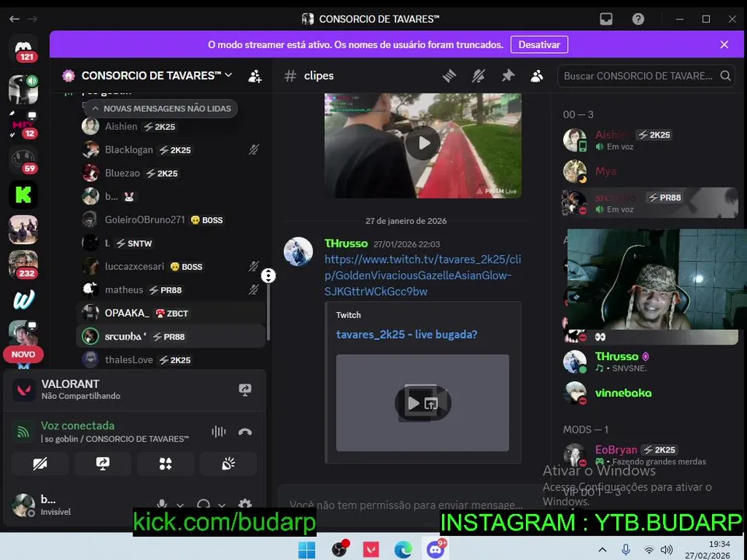
Task: Open server with 12 unread badge
Action: 23,124
